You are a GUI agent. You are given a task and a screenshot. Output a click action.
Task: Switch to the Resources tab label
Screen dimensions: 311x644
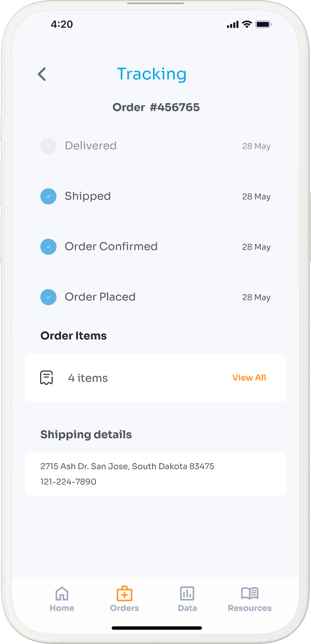tap(250, 608)
